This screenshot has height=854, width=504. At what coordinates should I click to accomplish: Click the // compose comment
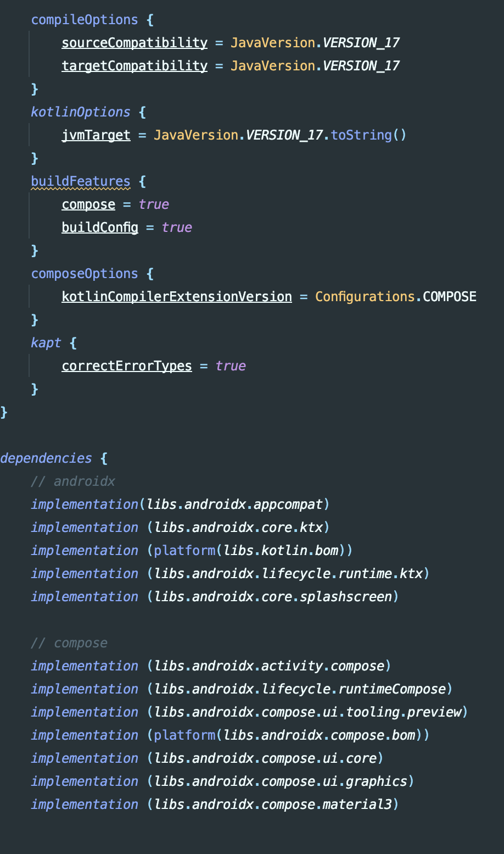pyautogui.click(x=69, y=643)
